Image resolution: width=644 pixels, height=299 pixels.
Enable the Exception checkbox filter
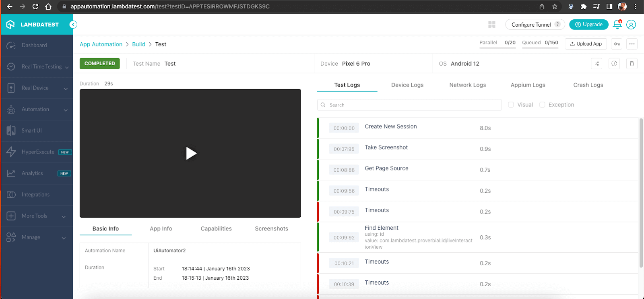(x=542, y=105)
